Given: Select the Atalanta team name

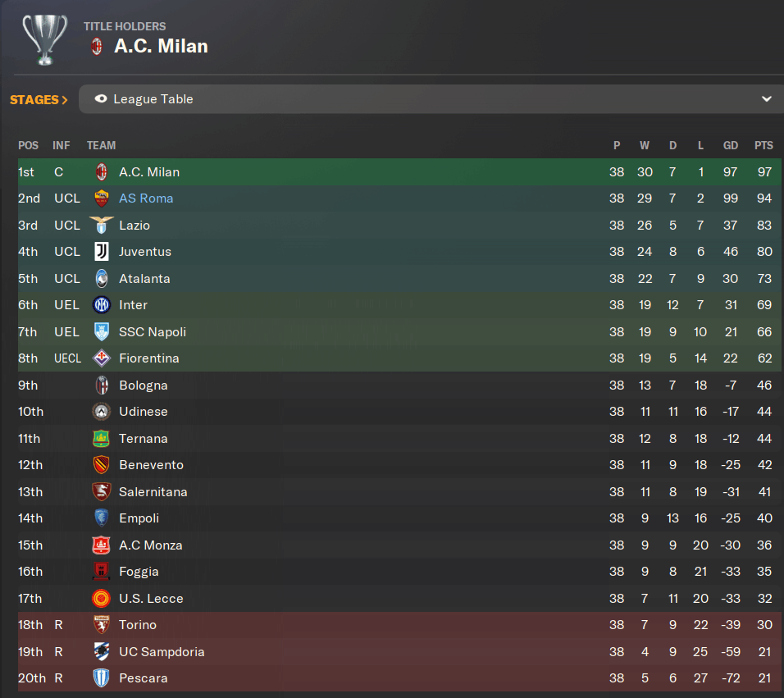Looking at the screenshot, I should (x=144, y=279).
